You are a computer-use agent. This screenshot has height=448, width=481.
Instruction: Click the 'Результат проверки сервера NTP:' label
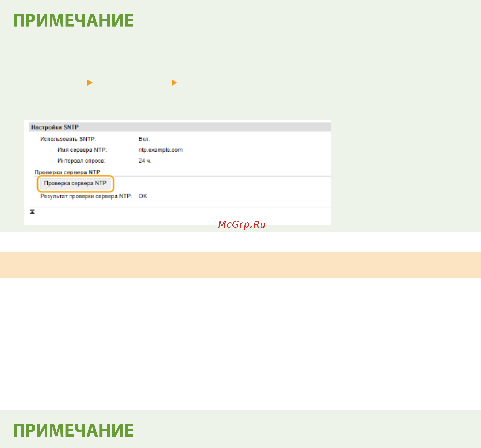(x=86, y=196)
